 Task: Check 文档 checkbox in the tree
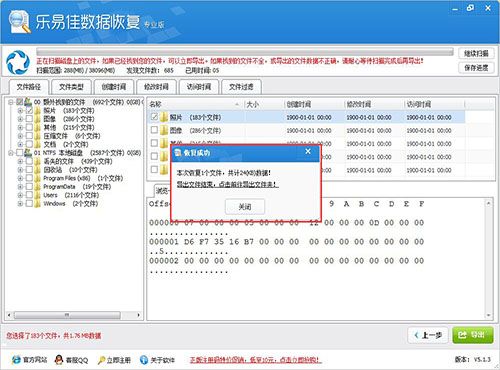click(29, 144)
